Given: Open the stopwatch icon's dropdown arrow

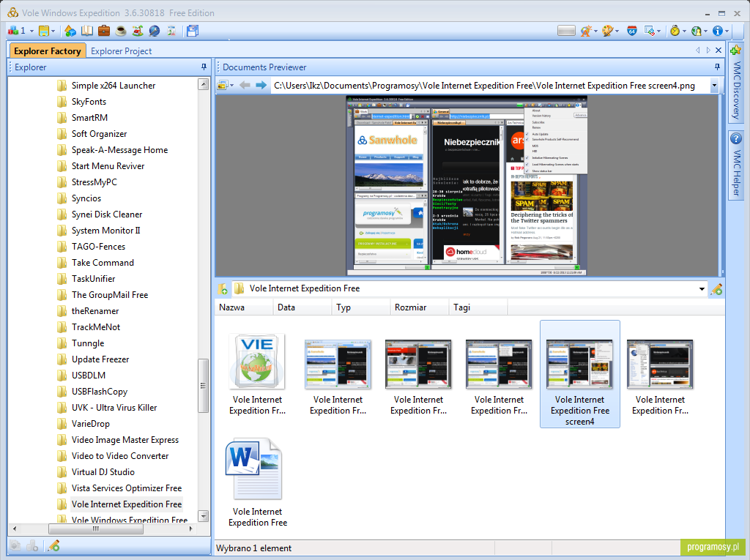Looking at the screenshot, I should tap(684, 31).
